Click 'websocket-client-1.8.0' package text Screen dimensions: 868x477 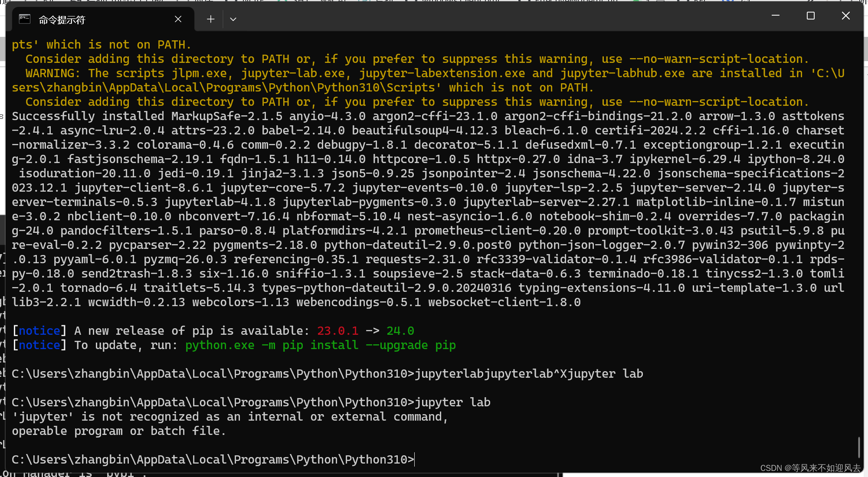(x=504, y=302)
